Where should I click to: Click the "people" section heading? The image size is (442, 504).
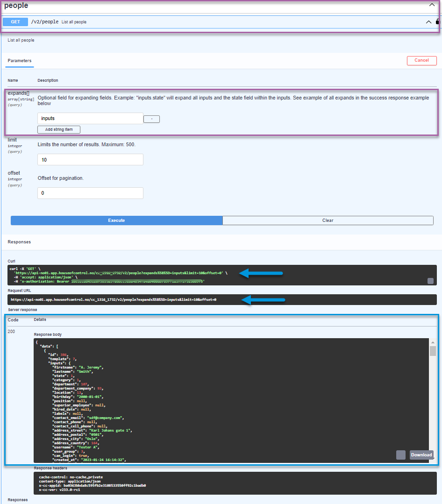tap(16, 6)
